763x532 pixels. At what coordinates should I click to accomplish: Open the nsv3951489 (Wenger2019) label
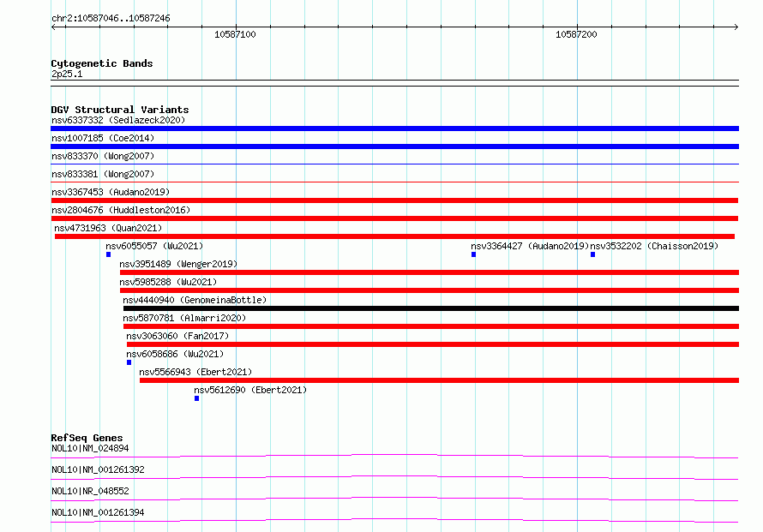click(178, 264)
